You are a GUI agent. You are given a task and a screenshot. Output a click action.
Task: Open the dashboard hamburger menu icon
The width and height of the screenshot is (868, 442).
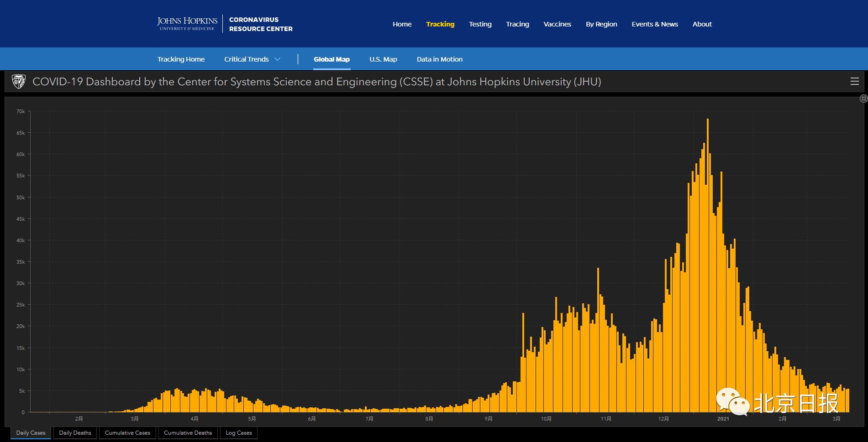coord(854,82)
